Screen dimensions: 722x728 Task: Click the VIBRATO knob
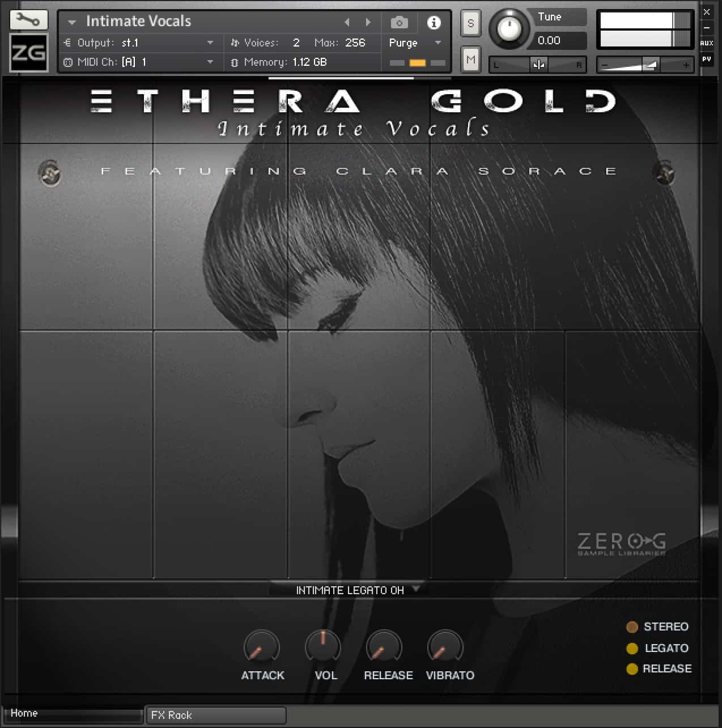click(x=445, y=647)
